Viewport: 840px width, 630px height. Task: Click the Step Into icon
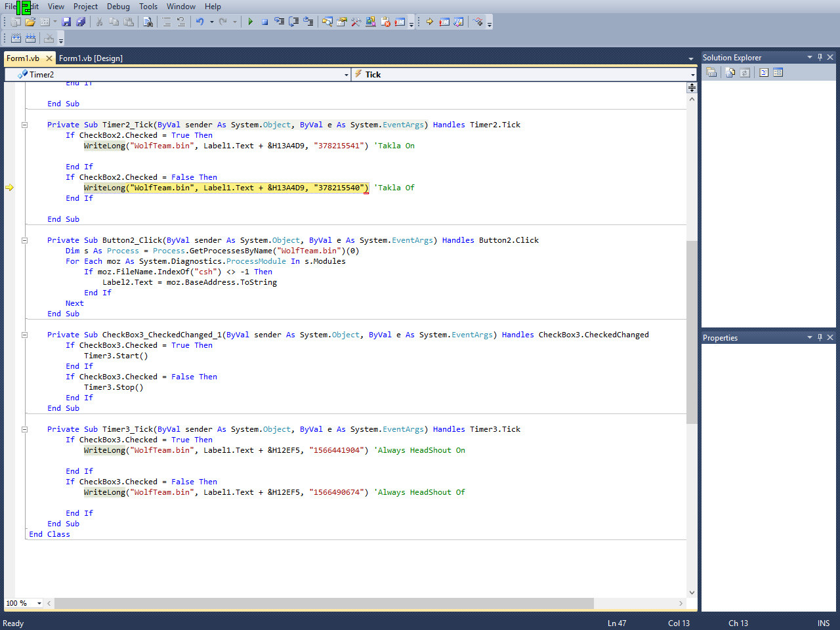[x=280, y=22]
